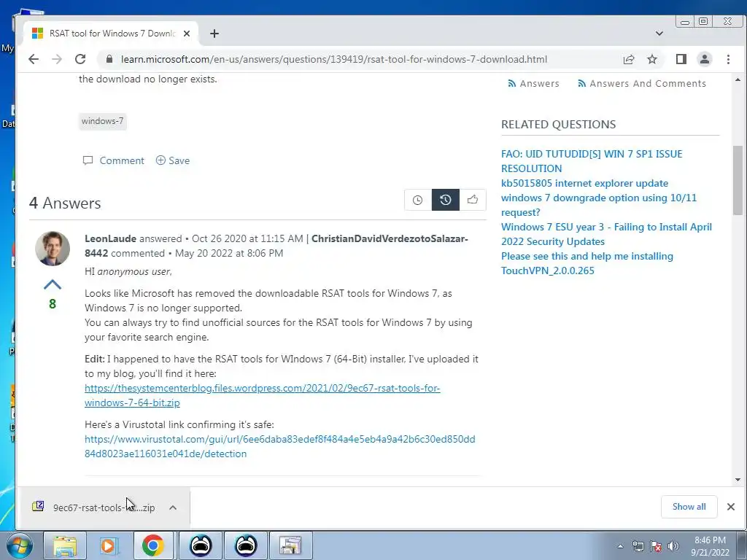Sort answers by oldest clock icon

click(418, 200)
